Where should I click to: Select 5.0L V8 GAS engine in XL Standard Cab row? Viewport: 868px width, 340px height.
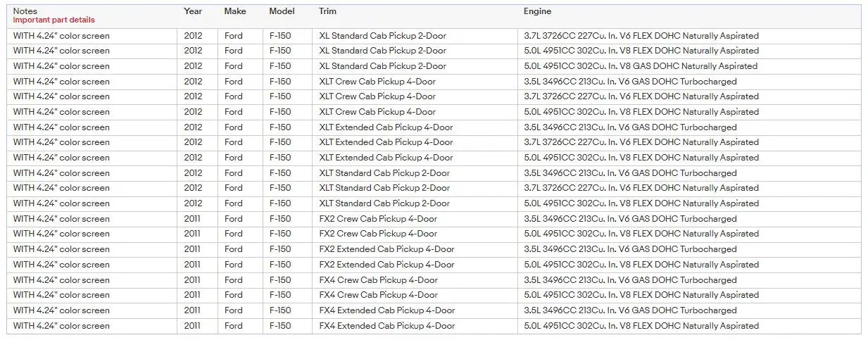coord(641,66)
